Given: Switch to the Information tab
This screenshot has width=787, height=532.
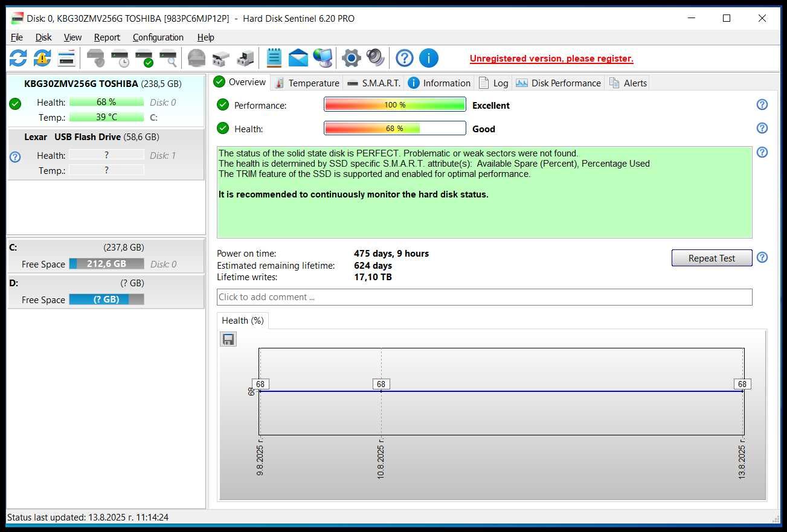Looking at the screenshot, I should [439, 83].
